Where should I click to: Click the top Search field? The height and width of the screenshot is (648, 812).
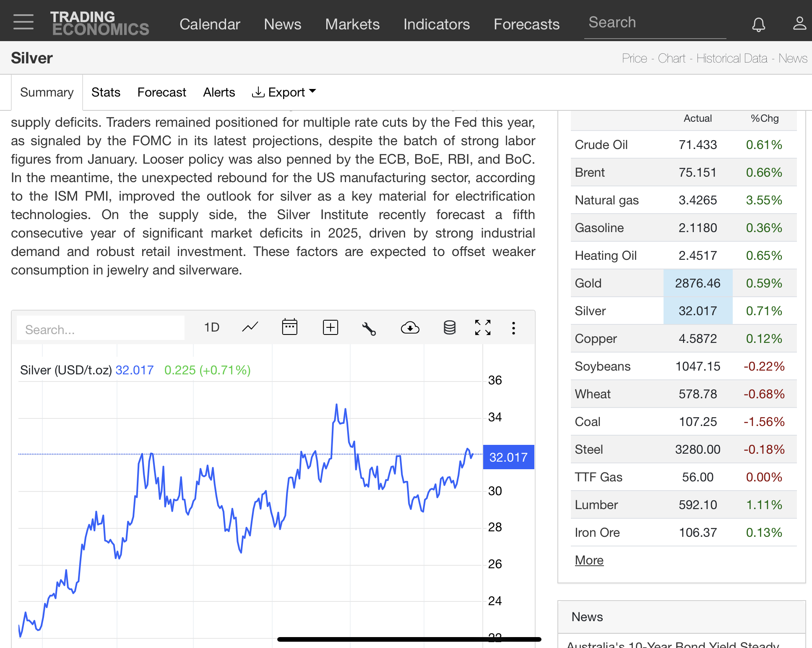655,23
